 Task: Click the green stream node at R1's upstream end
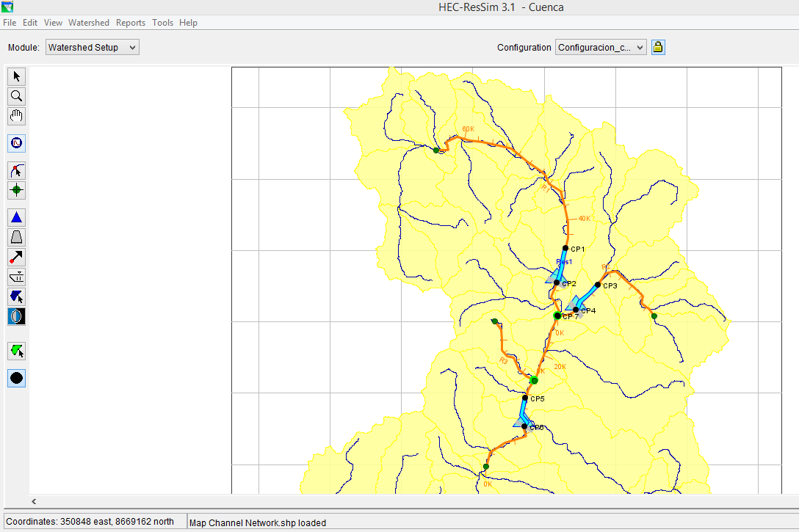[436, 150]
